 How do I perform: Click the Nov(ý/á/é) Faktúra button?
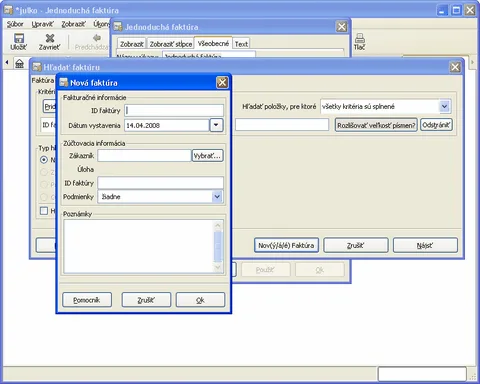pos(286,245)
